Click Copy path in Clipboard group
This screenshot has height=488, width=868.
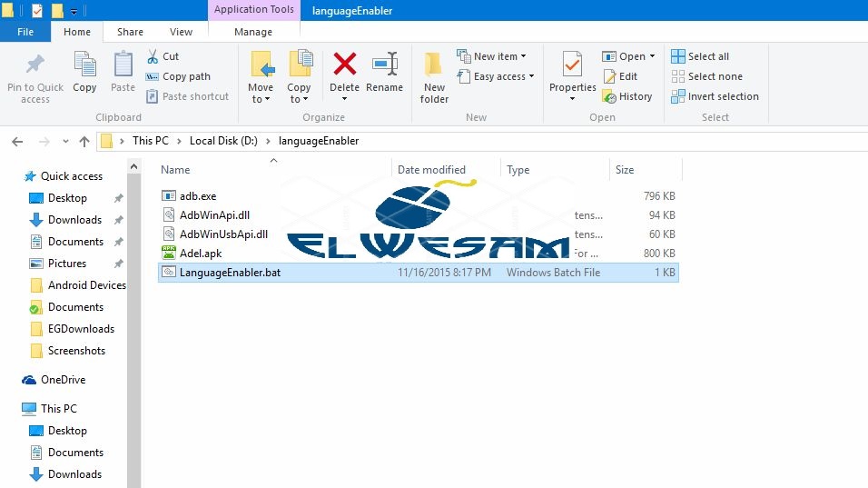(x=179, y=76)
